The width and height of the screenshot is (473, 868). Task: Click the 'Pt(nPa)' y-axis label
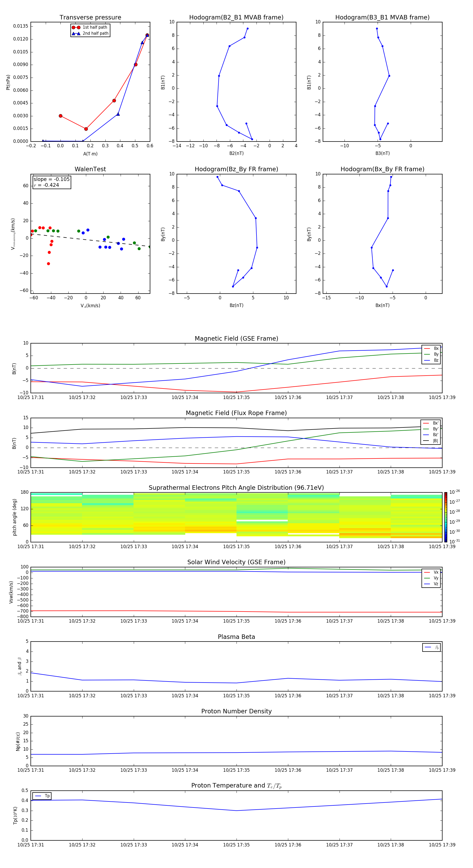pyautogui.click(x=8, y=82)
